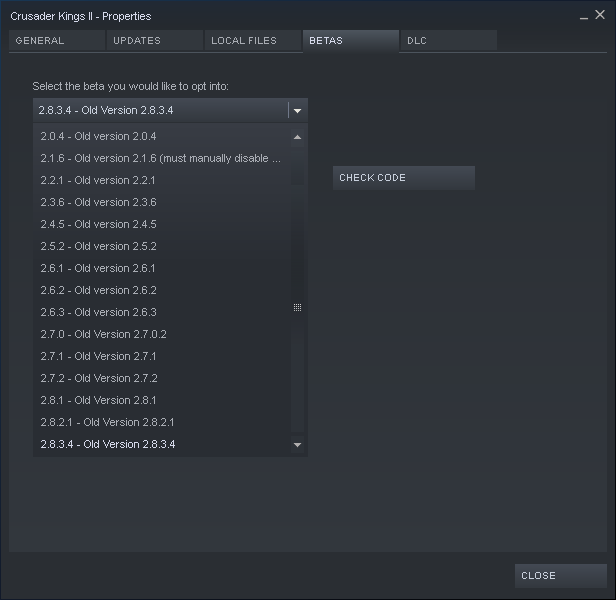Pick 2.7.0 - Old Version 2.7.0.2
The image size is (616, 600).
162,334
